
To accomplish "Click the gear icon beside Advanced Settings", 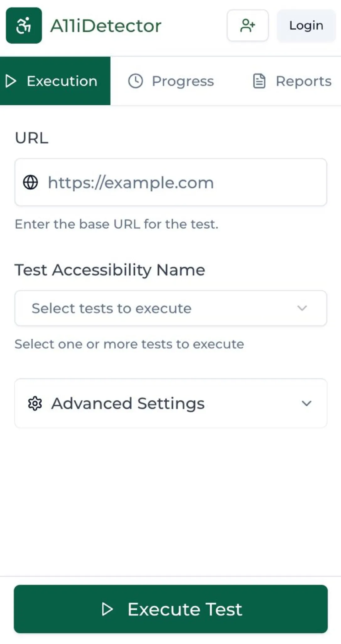I will point(35,403).
